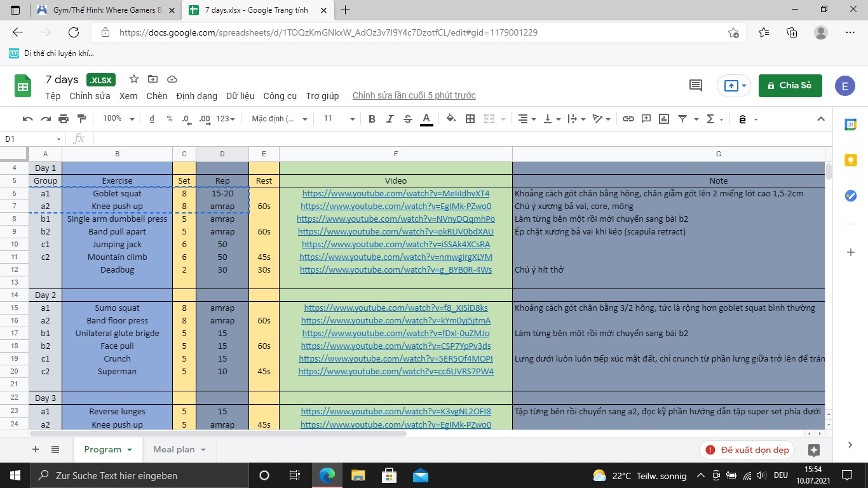
Task: Insert a comment
Action: pyautogui.click(x=646, y=119)
